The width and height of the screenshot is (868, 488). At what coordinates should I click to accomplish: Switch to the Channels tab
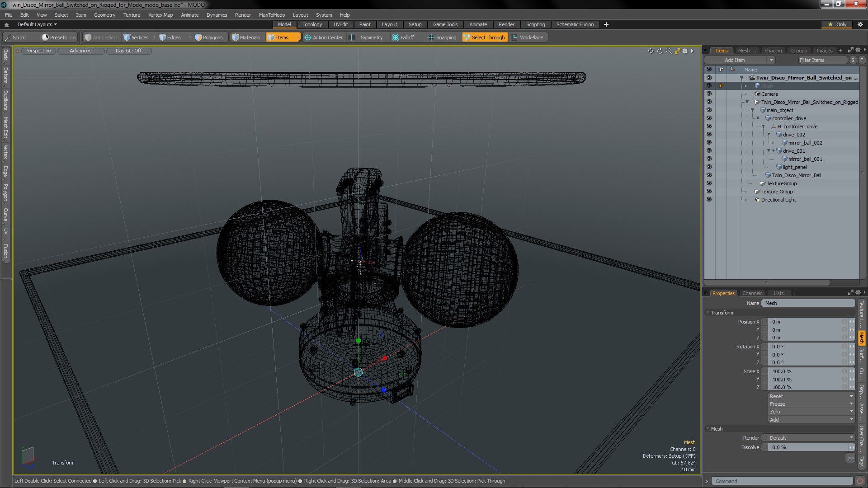(x=752, y=293)
